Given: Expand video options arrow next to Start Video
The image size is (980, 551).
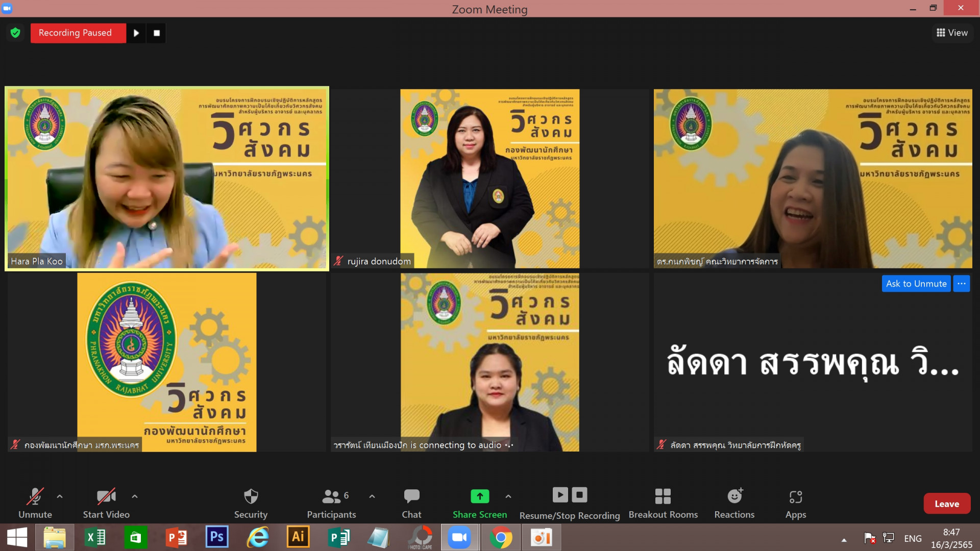Looking at the screenshot, I should [x=135, y=496].
